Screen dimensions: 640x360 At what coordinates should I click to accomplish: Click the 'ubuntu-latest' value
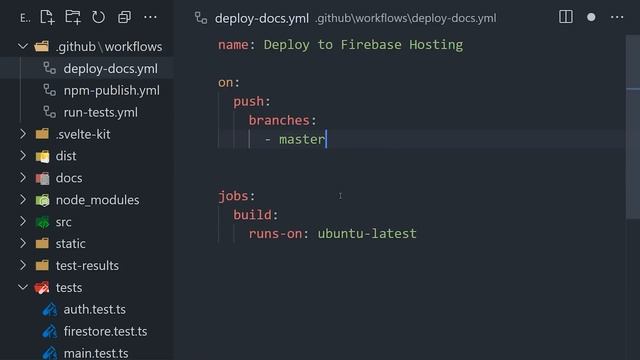pos(367,234)
